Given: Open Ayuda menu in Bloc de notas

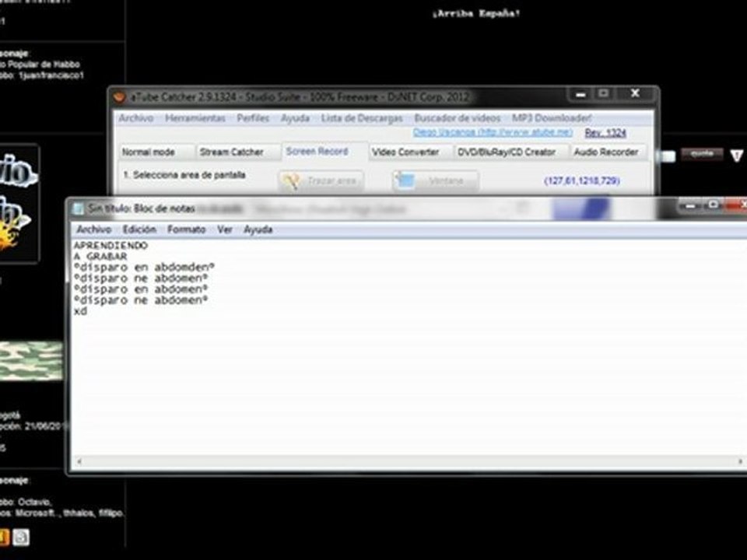Looking at the screenshot, I should pyautogui.click(x=258, y=229).
